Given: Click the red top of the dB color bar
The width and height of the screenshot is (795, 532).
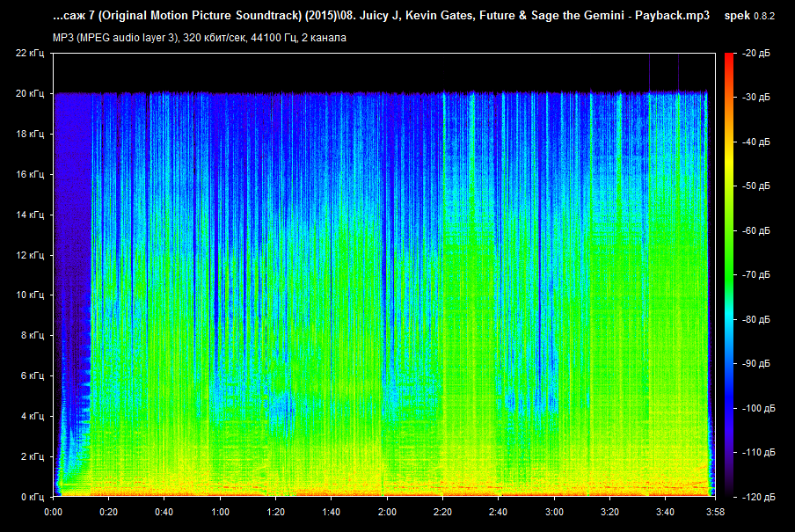Looking at the screenshot, I should (x=729, y=62).
